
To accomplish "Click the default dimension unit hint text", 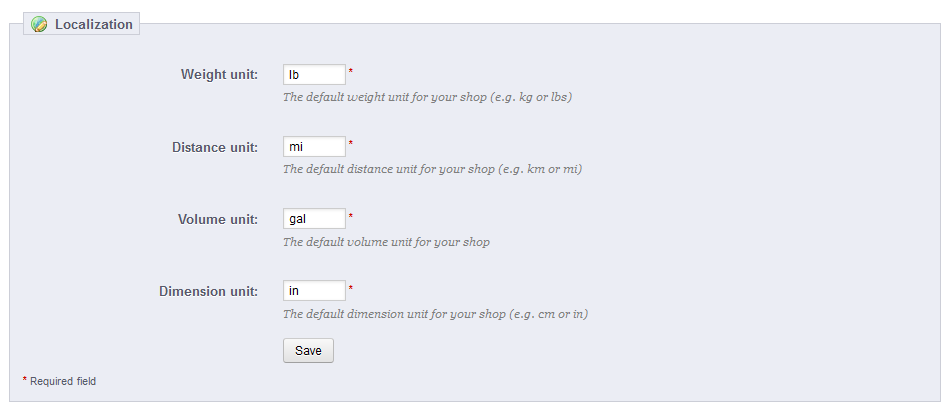I will [x=435, y=314].
